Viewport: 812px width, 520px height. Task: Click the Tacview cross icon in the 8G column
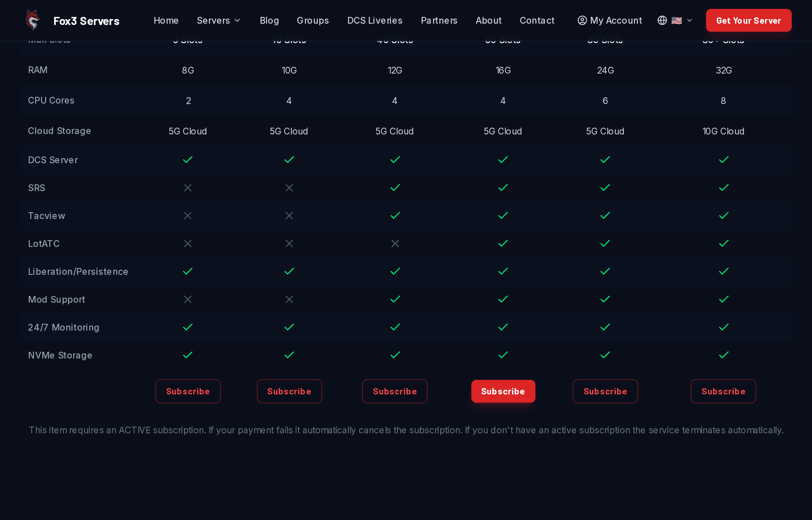coord(188,216)
